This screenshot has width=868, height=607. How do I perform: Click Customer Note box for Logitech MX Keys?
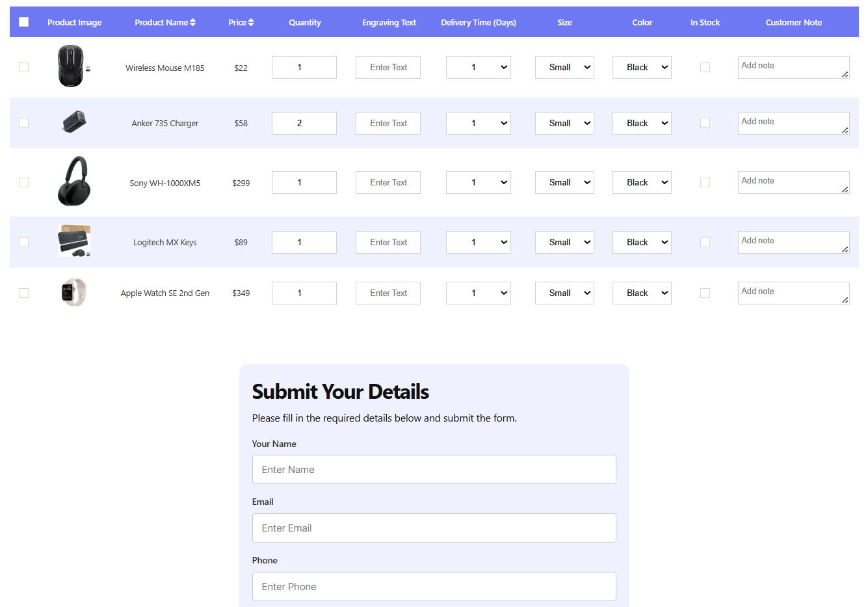point(793,242)
